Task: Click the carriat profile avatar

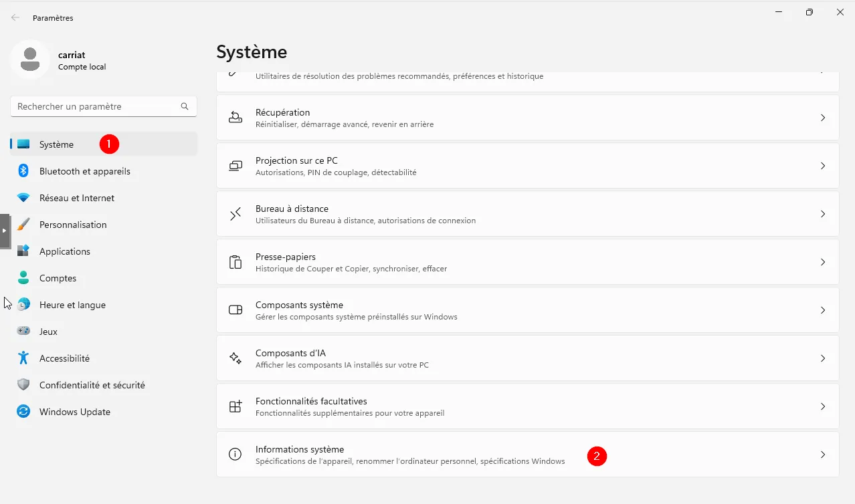Action: (29, 59)
